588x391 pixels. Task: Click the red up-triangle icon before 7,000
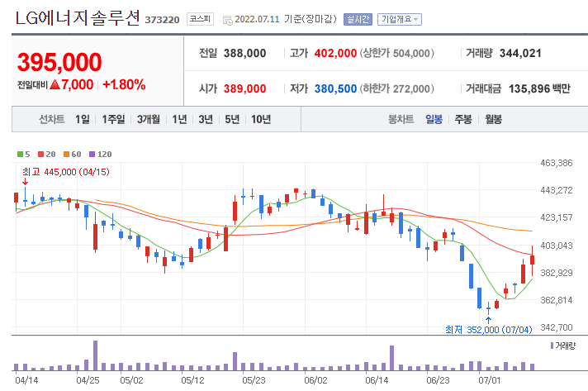click(55, 84)
